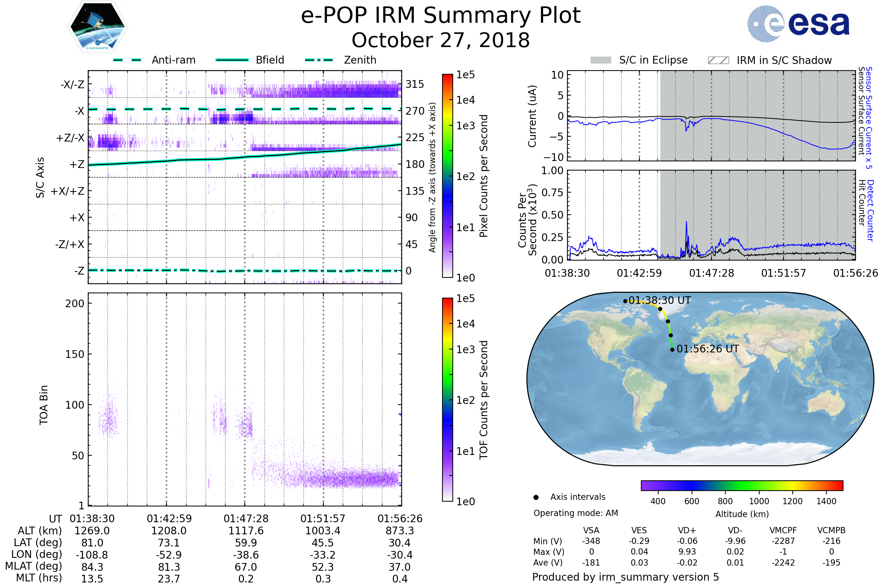Click the Produced by irm_summary version 5 text
Screen dimensions: 882x588
coord(625,577)
